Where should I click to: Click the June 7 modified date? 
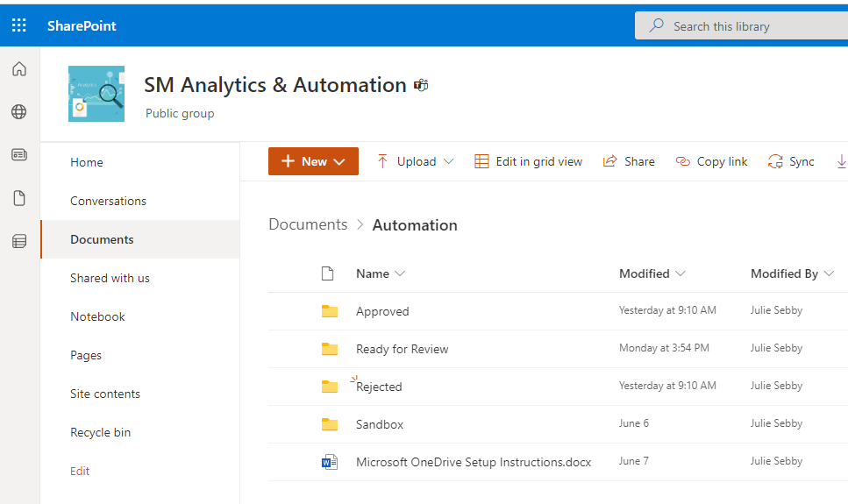(x=634, y=461)
